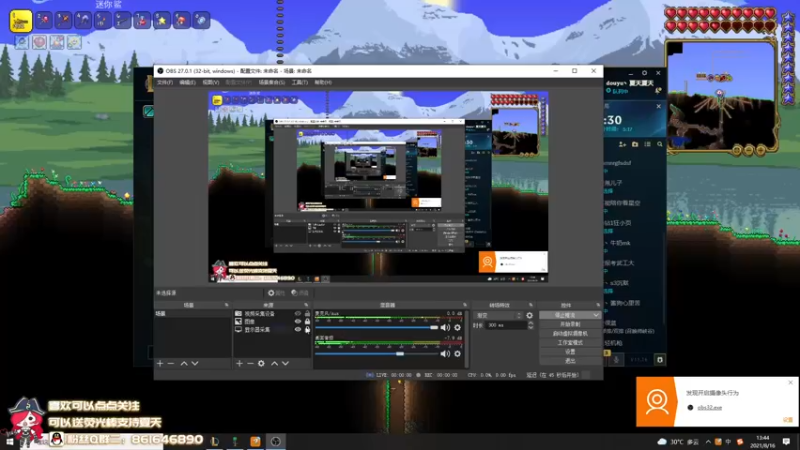Open the 场景集合(S) menu in OBS
The image size is (800, 450).
[271, 82]
